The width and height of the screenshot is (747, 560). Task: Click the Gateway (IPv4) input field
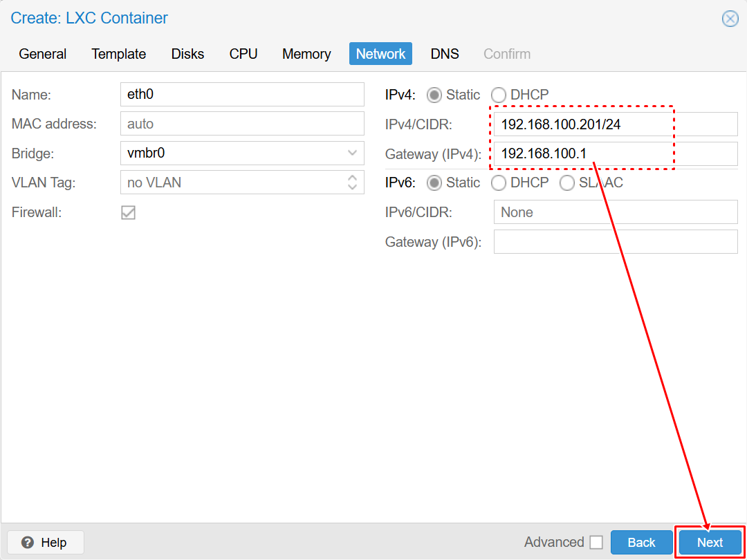coord(615,153)
